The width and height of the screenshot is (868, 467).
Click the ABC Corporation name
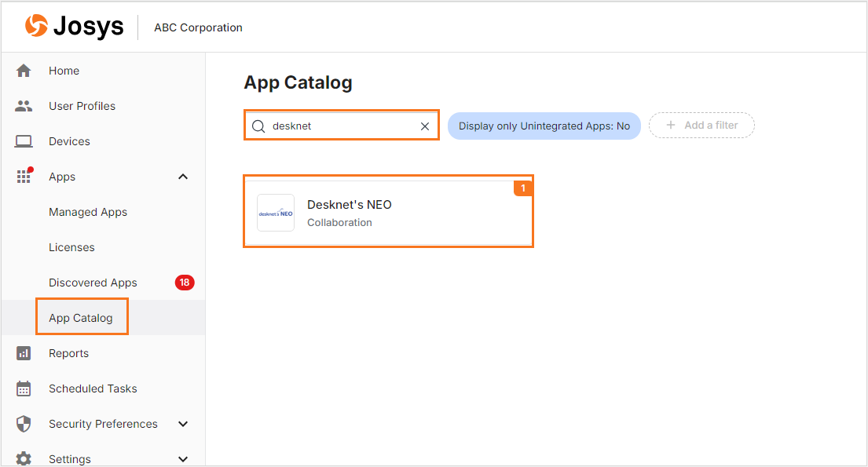(198, 27)
